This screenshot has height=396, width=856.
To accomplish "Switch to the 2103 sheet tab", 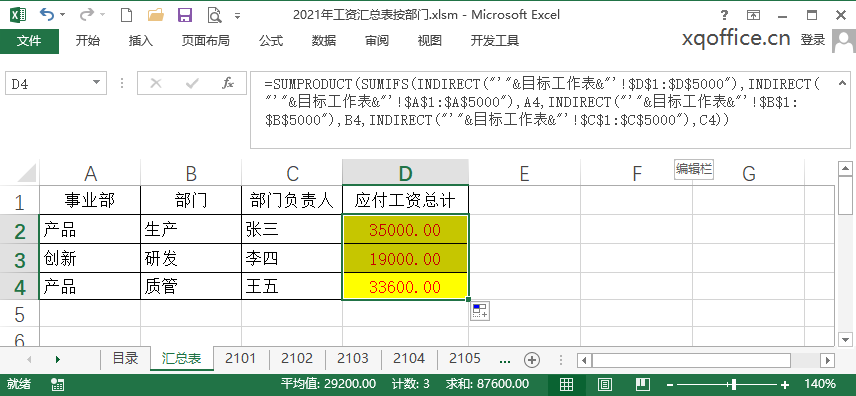I will point(353,358).
